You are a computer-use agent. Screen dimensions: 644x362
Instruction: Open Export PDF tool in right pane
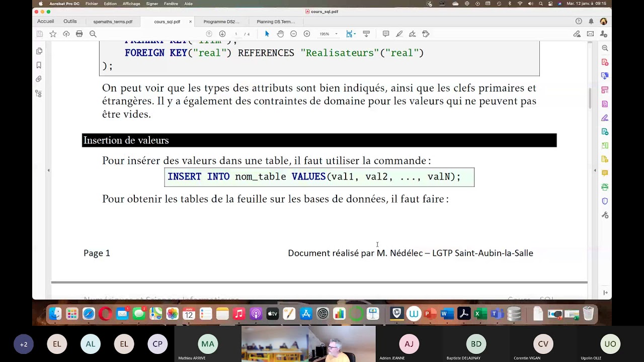(605, 76)
